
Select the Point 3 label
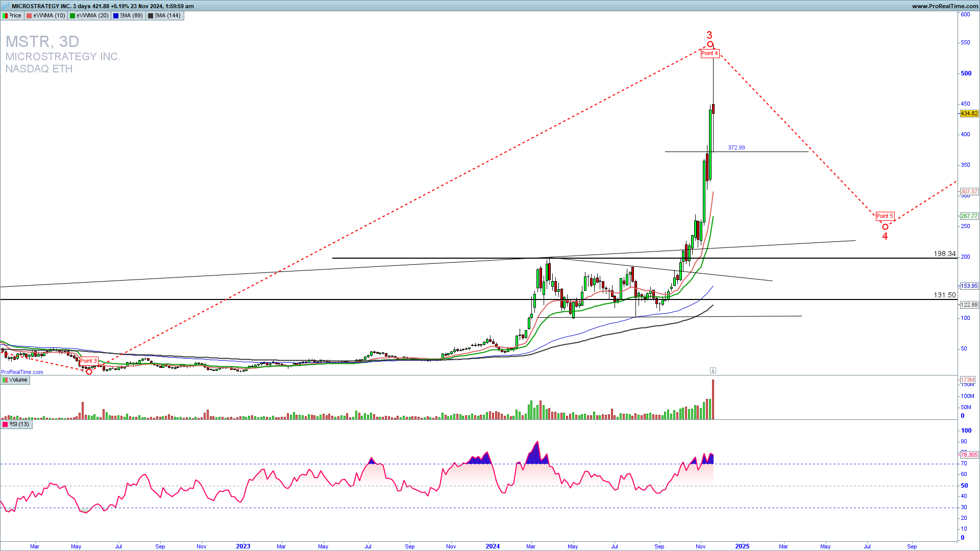pyautogui.click(x=88, y=361)
